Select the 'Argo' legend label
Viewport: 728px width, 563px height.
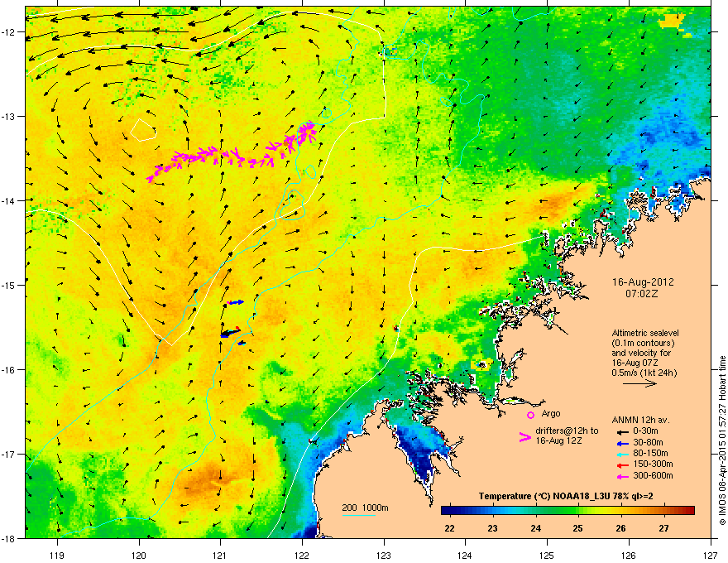[x=551, y=413]
